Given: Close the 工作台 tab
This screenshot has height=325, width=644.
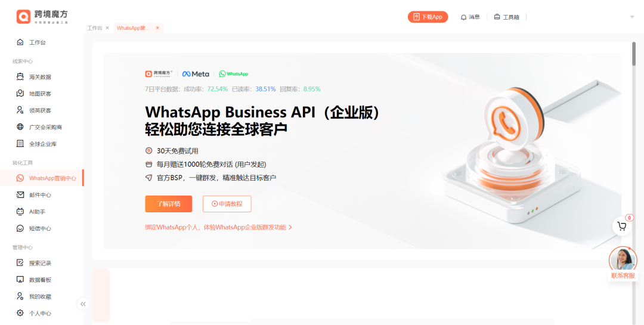Looking at the screenshot, I should [107, 28].
